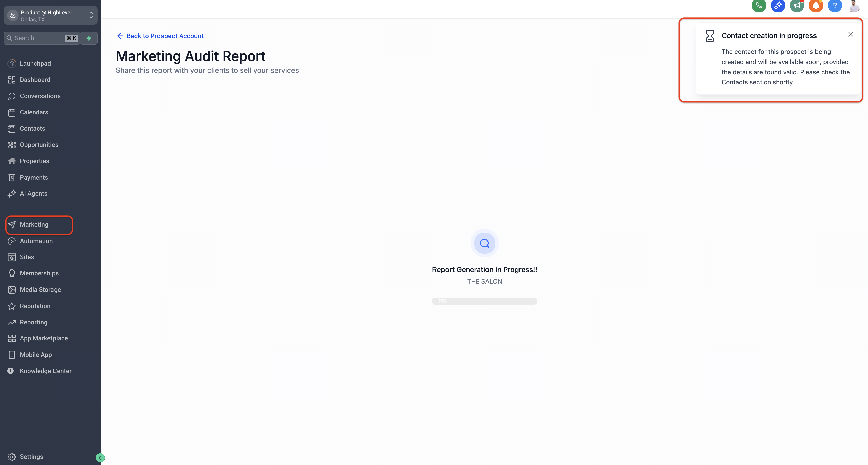
Task: Click the magnifier icon above report progress
Action: pyautogui.click(x=484, y=243)
